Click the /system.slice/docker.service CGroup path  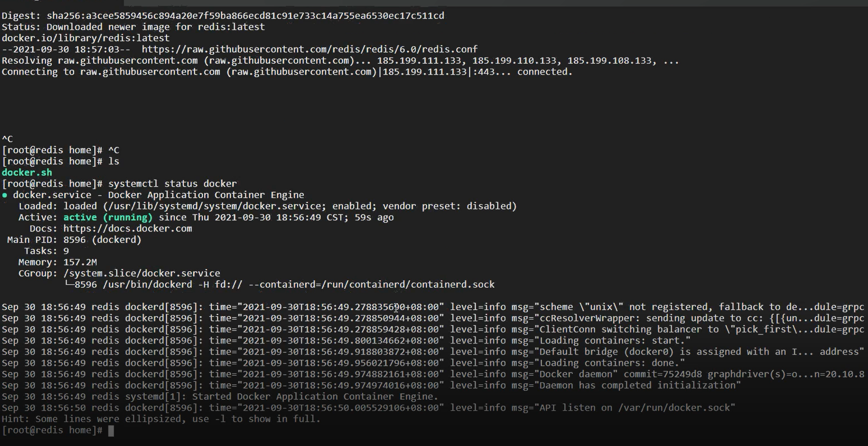141,273
